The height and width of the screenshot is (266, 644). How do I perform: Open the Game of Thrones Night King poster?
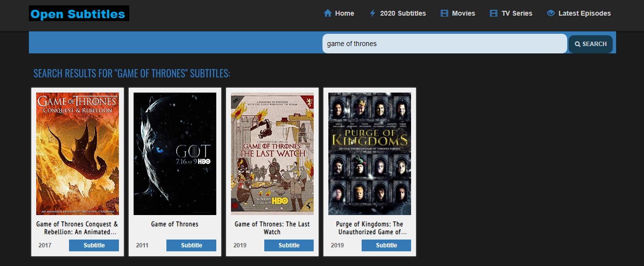point(175,154)
